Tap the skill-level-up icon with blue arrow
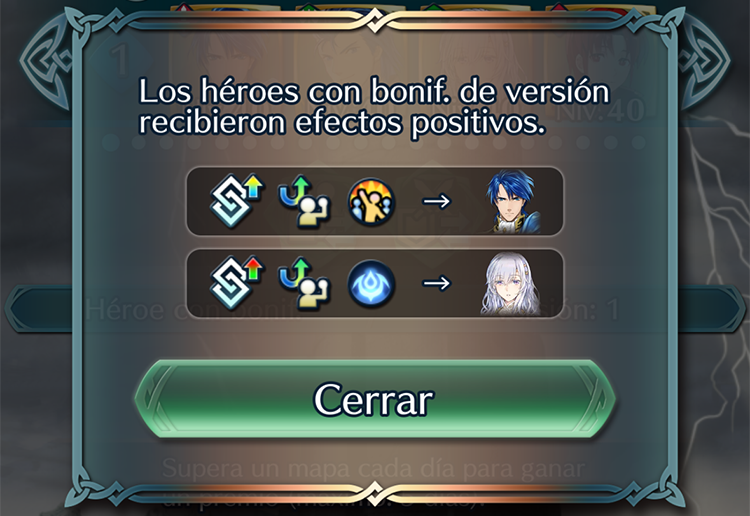Image resolution: width=750 pixels, height=516 pixels. pyautogui.click(x=237, y=200)
